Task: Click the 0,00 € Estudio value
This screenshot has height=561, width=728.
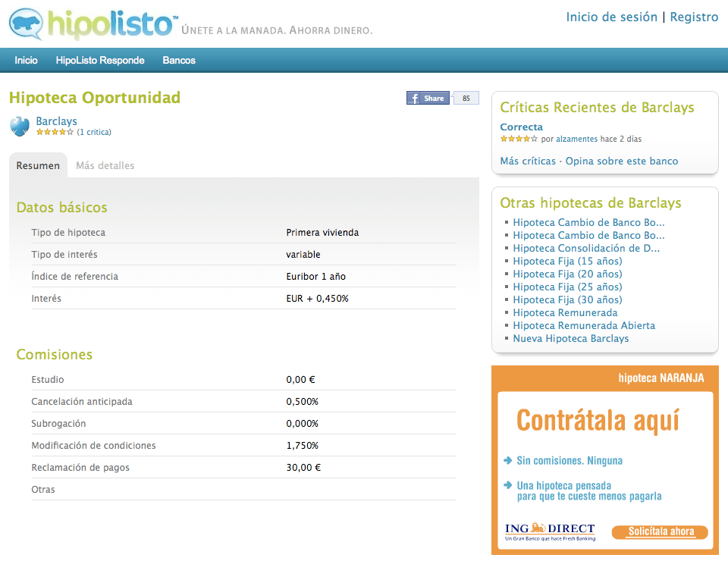Action: click(300, 380)
